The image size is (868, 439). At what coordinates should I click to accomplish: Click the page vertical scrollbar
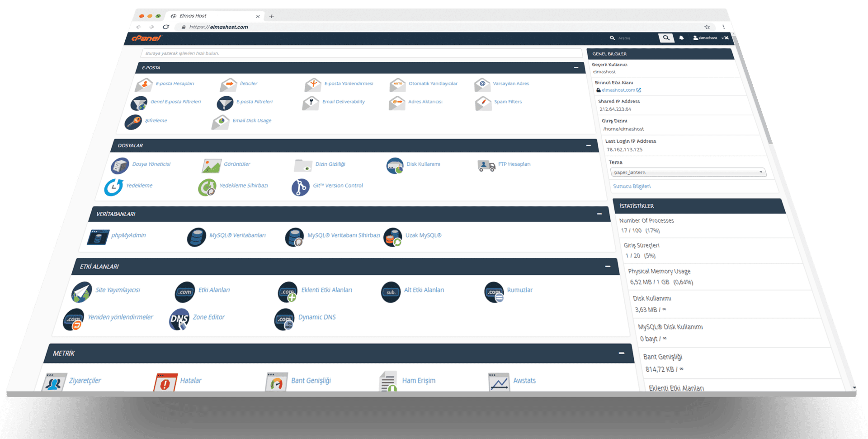(753, 90)
